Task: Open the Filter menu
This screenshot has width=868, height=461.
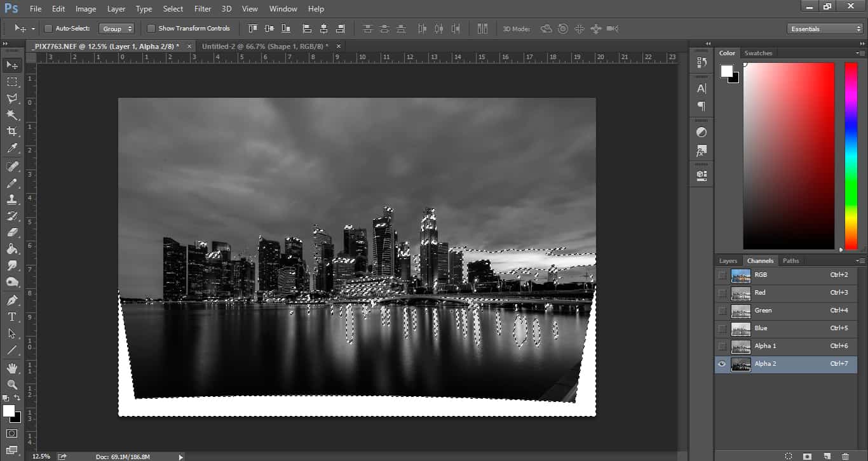Action: (x=203, y=9)
